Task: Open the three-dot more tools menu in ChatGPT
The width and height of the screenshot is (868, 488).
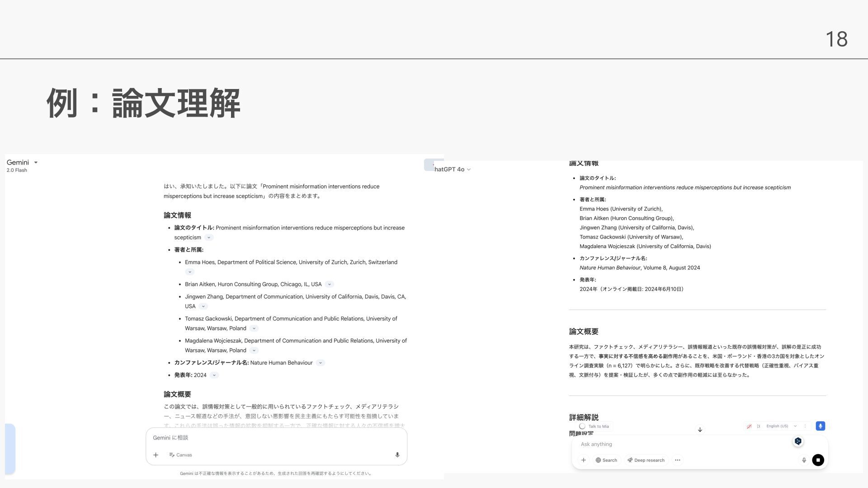Action: pyautogui.click(x=677, y=460)
